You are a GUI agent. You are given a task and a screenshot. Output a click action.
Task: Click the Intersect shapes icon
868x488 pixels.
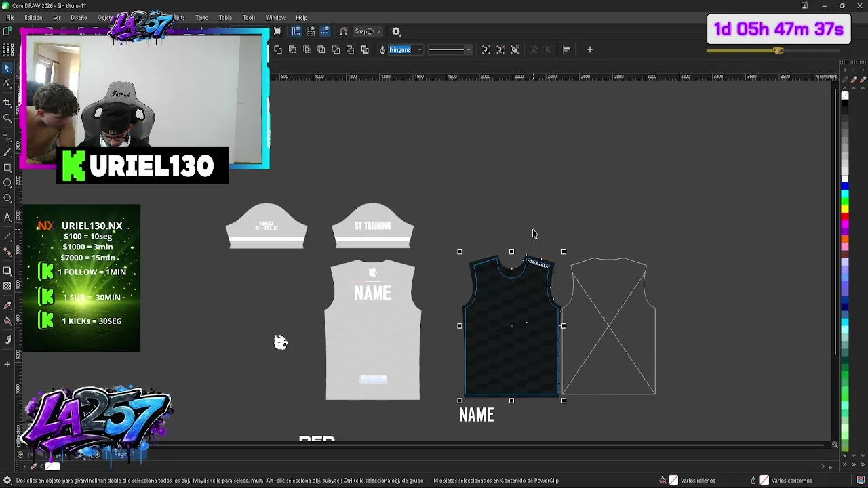tap(307, 49)
